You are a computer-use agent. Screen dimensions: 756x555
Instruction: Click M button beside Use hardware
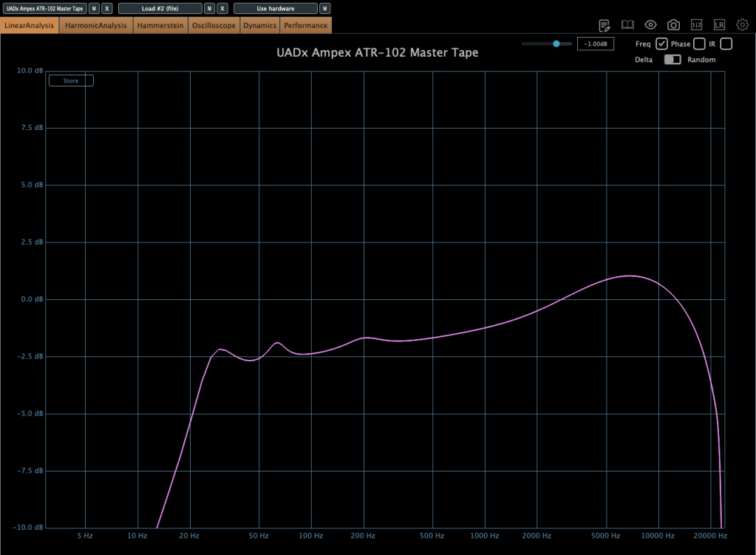(x=325, y=8)
